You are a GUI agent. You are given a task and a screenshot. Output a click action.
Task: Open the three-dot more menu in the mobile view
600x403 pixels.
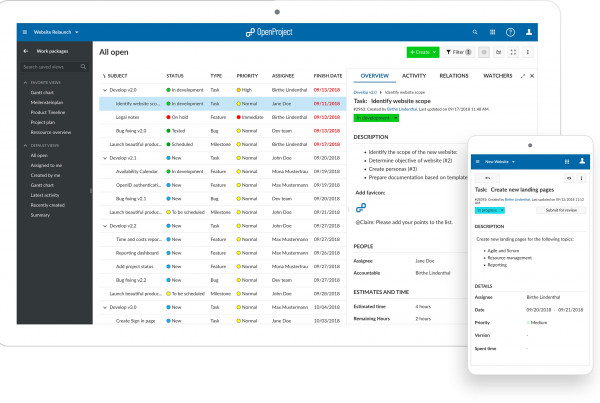point(581,178)
